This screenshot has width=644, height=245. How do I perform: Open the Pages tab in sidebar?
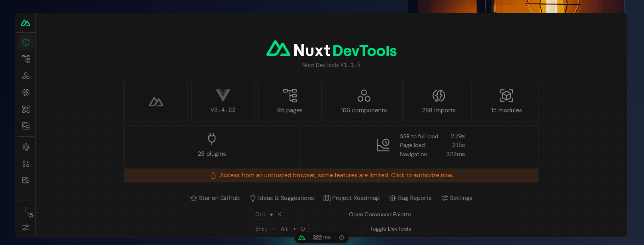point(26,59)
